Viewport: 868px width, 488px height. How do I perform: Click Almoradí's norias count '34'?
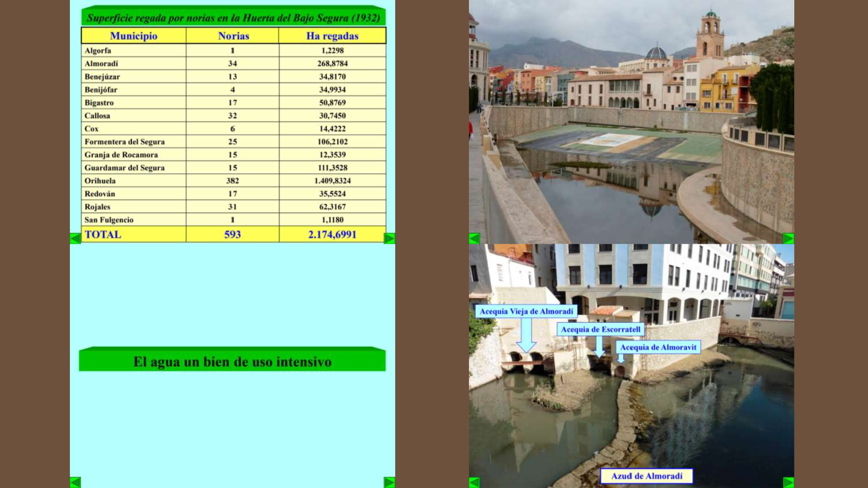coord(233,64)
